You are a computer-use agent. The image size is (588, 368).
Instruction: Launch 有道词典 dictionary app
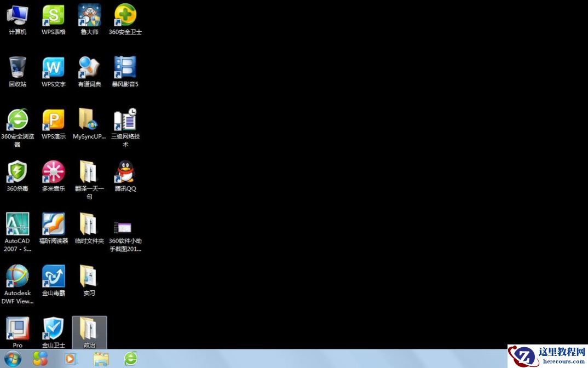(x=89, y=67)
